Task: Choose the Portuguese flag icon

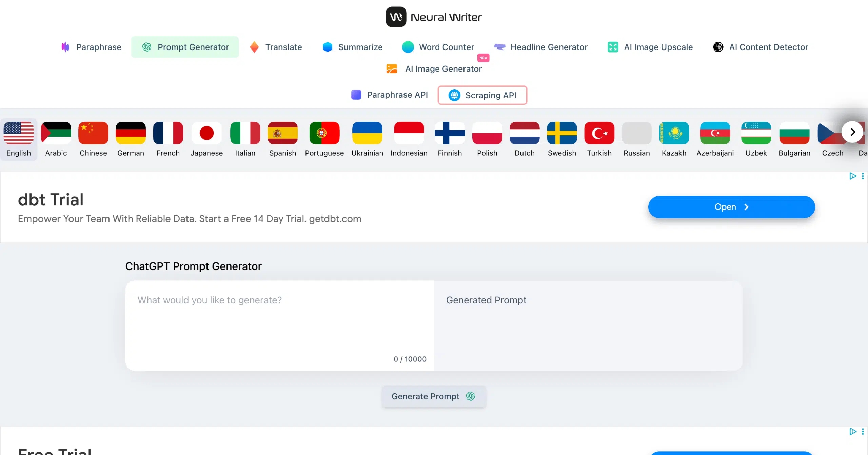Action: [324, 133]
